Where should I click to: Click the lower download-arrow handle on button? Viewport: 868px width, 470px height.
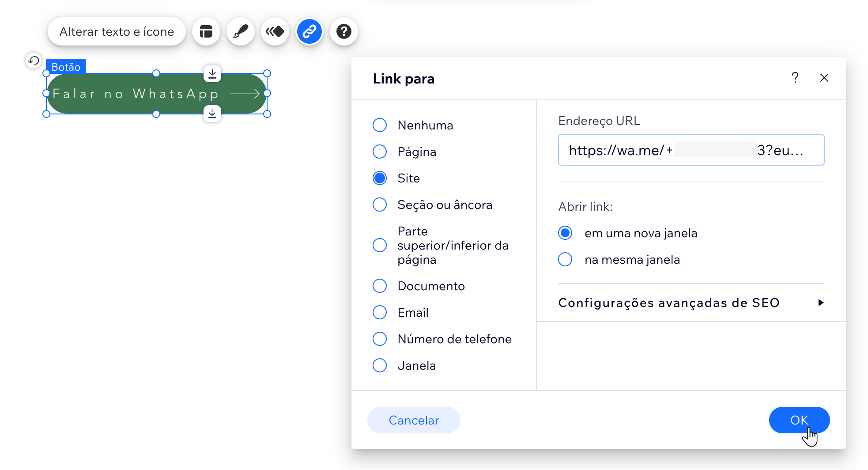[212, 114]
